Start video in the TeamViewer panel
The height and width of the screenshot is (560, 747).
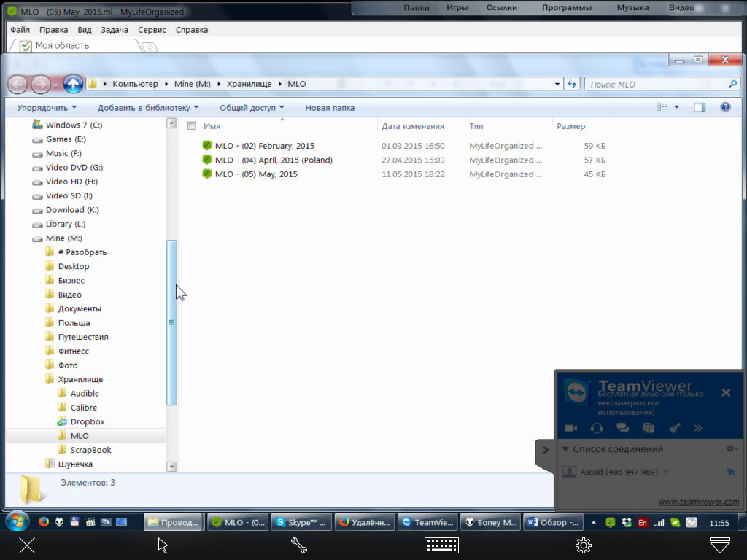pos(570,428)
